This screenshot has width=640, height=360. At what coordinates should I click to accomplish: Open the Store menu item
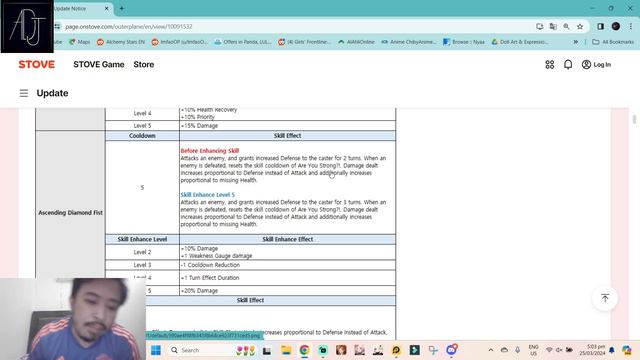[x=144, y=64]
